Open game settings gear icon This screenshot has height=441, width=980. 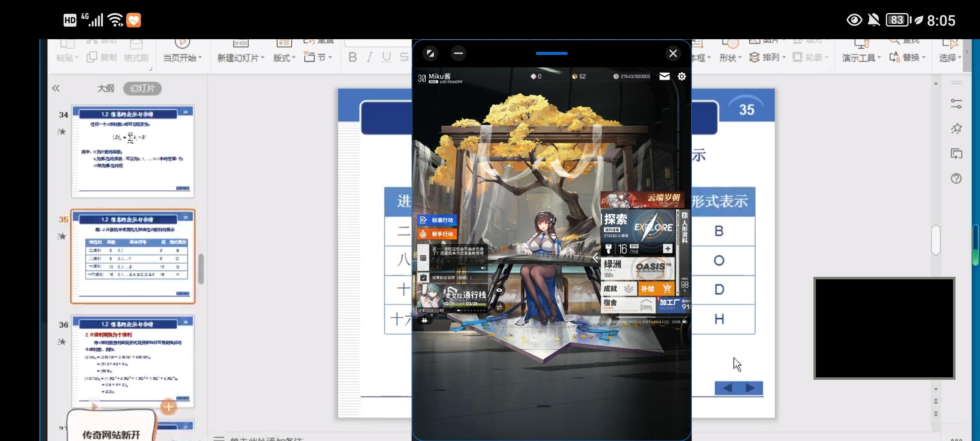click(682, 76)
